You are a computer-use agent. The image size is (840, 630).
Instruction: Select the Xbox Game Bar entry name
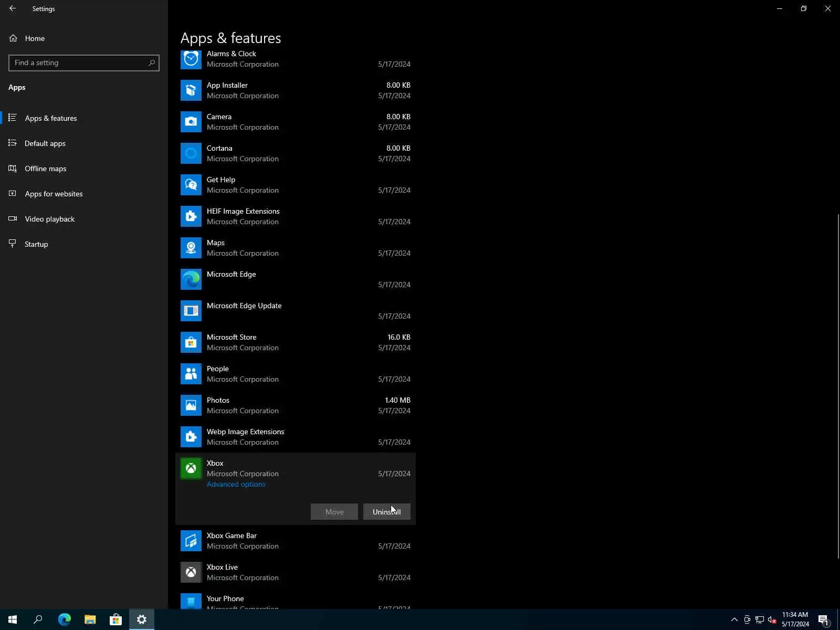(232, 535)
